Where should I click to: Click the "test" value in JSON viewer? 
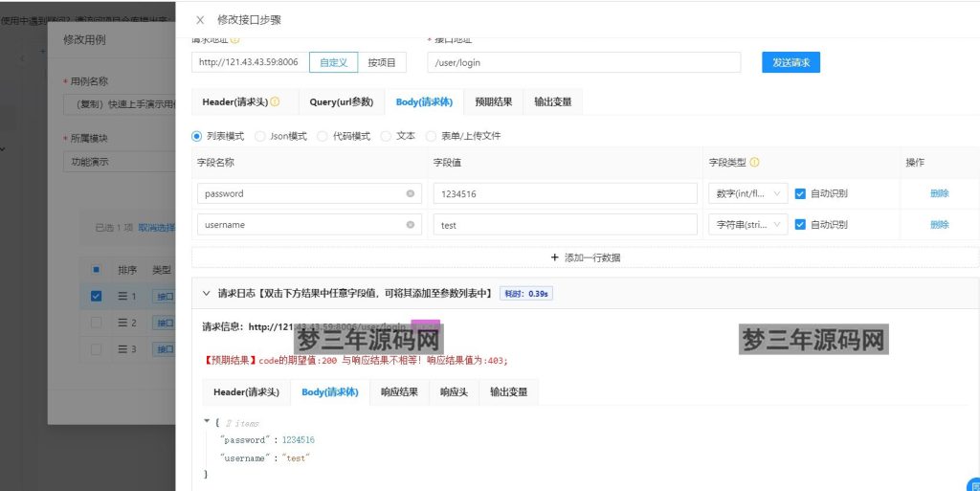(296, 458)
